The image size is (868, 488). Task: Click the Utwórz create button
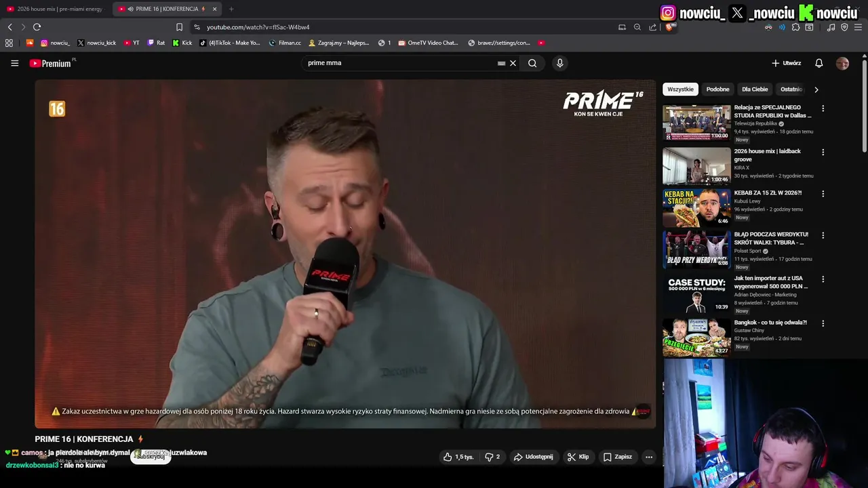pos(787,63)
